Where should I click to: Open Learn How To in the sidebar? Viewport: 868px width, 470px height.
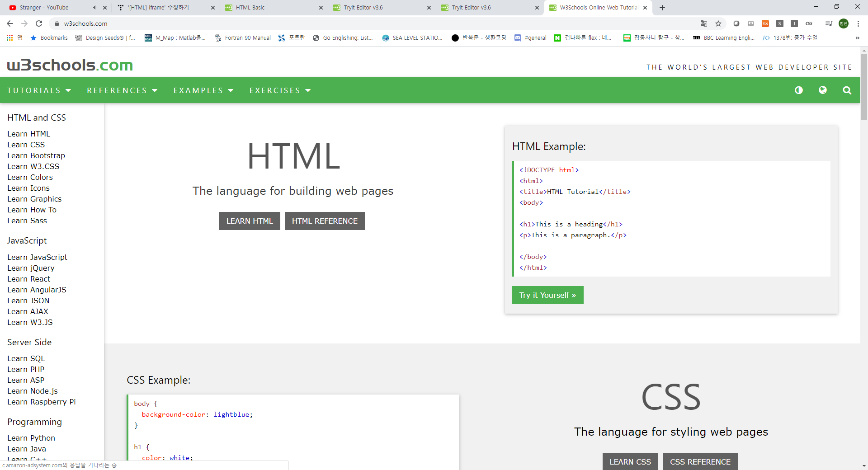32,210
